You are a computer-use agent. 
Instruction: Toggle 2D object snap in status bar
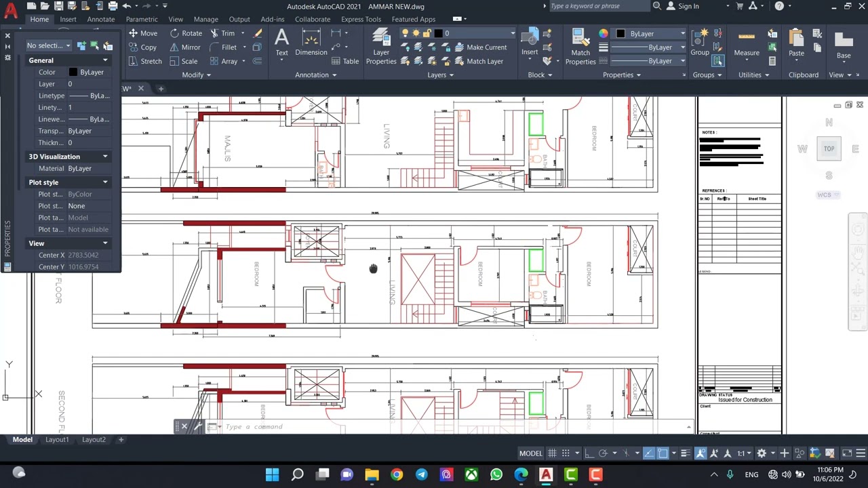[x=663, y=453]
